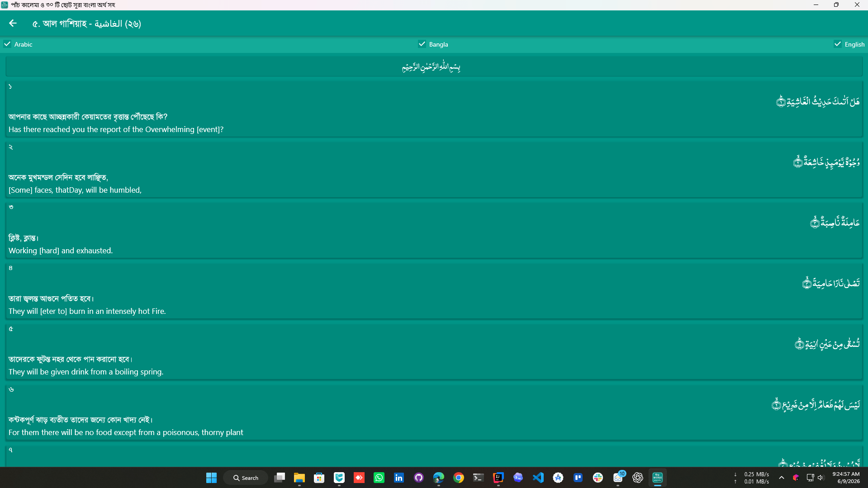Select verse 'Working [hard] and exhausted.'

coord(434,230)
